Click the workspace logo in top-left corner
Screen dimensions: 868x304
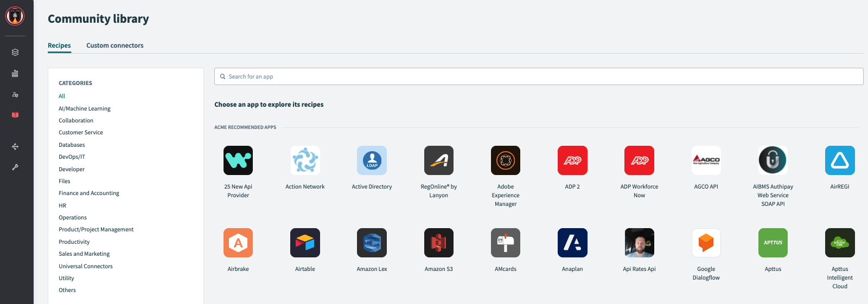coord(15,16)
